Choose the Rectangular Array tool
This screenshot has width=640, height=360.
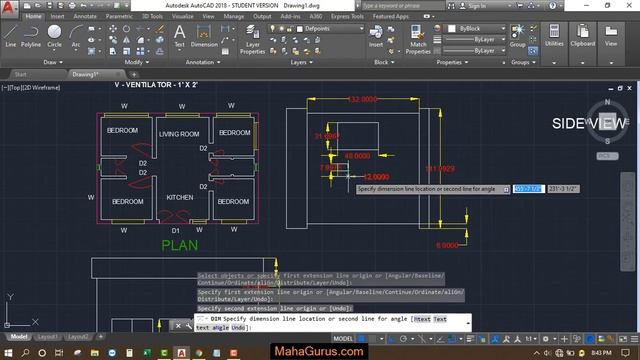tap(140, 51)
